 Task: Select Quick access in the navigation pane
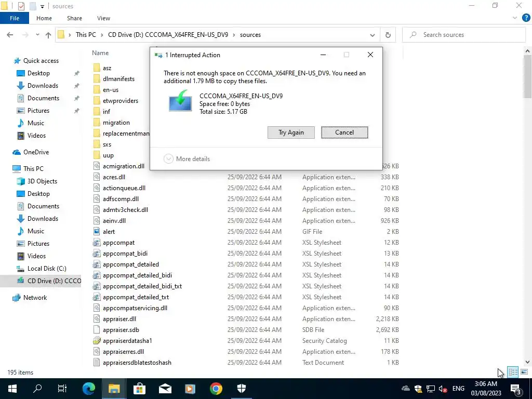click(x=41, y=61)
